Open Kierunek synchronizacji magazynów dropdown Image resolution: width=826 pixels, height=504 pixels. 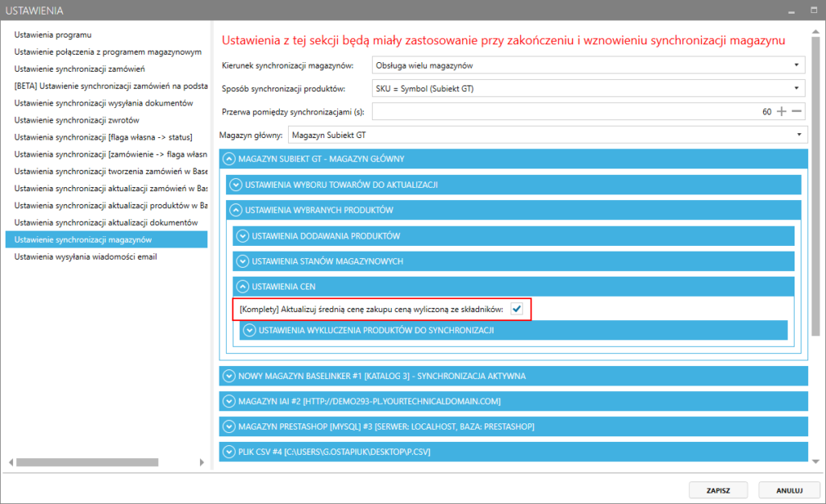click(588, 65)
